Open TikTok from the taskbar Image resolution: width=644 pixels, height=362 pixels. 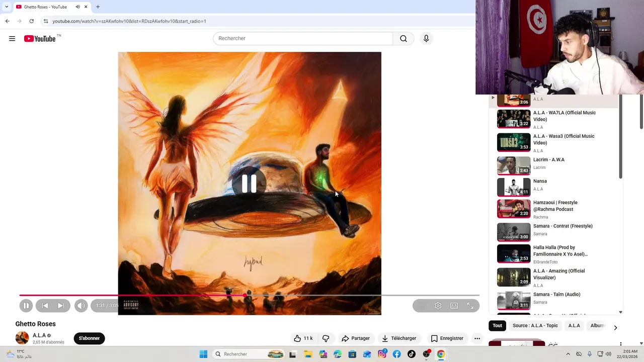point(412,354)
